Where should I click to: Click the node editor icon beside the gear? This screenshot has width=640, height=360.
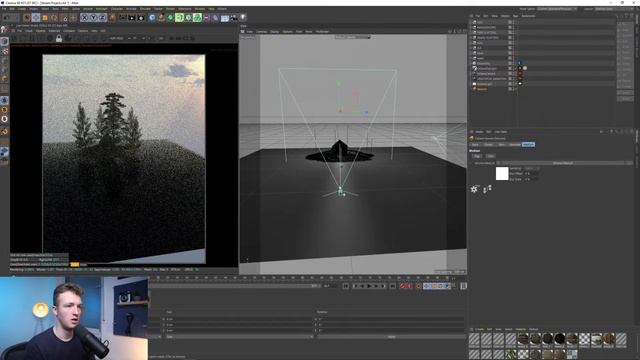[x=487, y=189]
